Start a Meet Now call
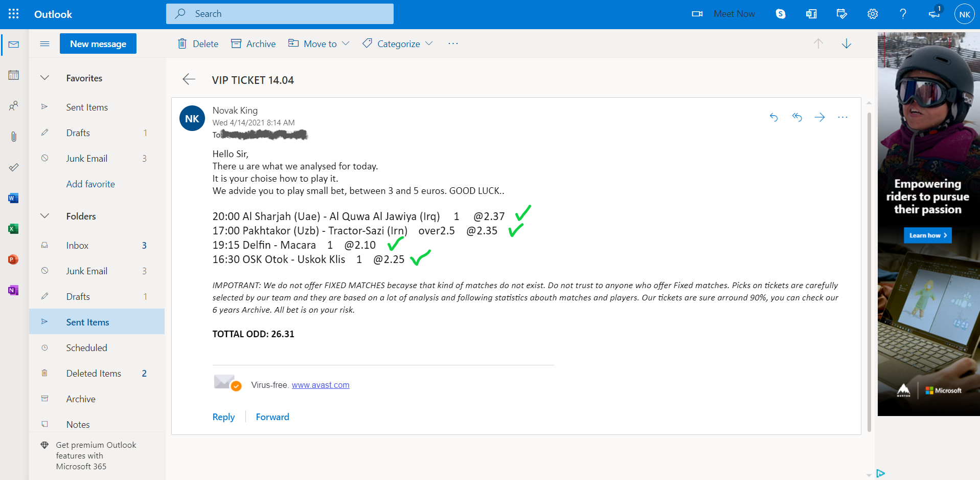980x480 pixels. (723, 14)
